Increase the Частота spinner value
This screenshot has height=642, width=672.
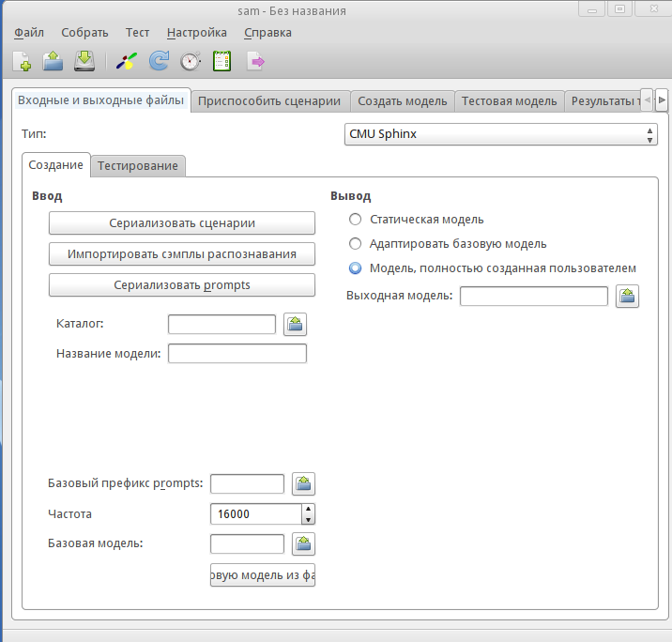308,509
